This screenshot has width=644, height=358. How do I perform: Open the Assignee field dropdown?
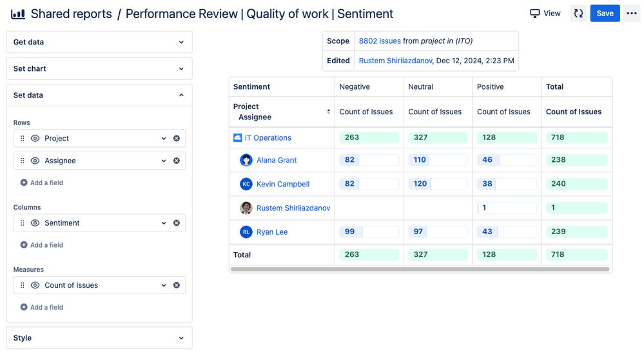point(164,161)
